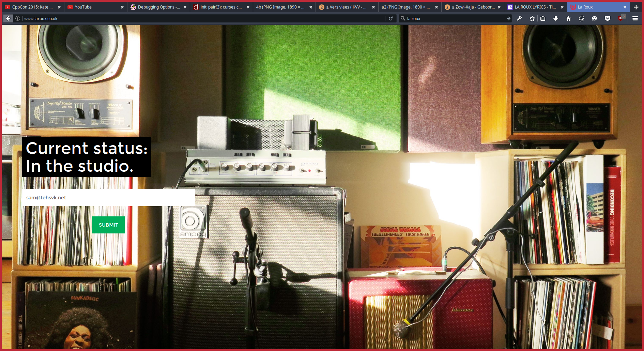Open the hamburger menu
The height and width of the screenshot is (351, 644).
(635, 18)
